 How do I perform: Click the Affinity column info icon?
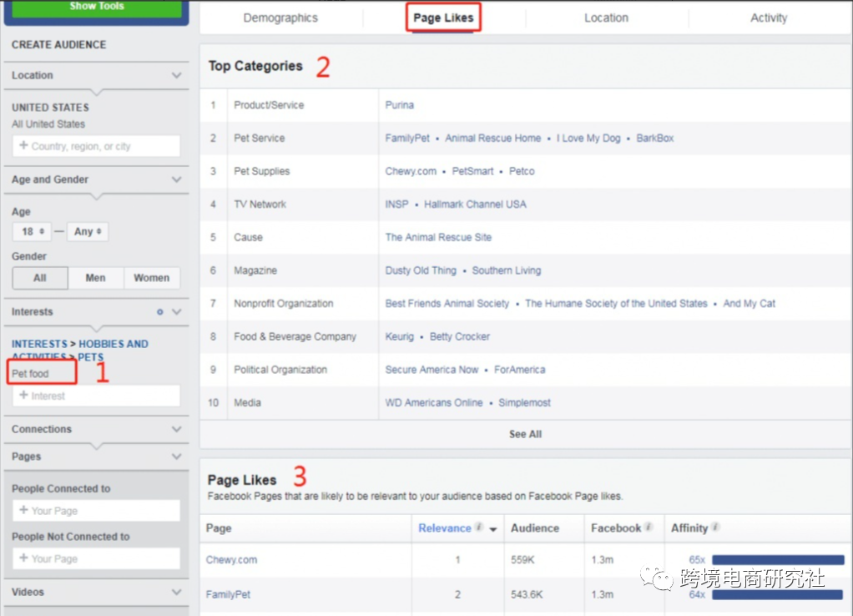click(x=715, y=527)
